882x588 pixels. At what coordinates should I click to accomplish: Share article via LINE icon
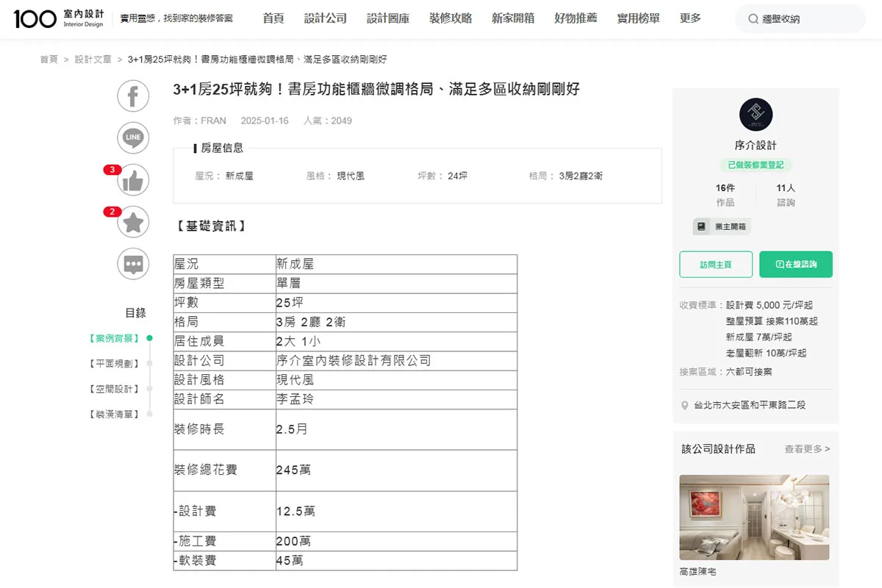133,137
